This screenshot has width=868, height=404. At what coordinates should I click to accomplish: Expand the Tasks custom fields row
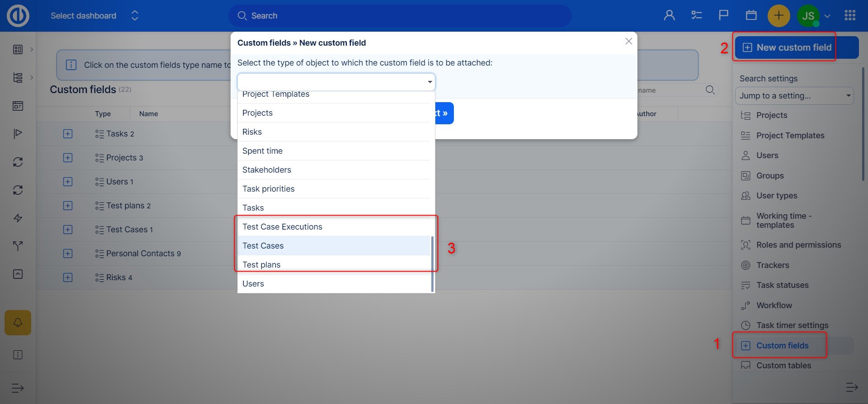coord(68,134)
